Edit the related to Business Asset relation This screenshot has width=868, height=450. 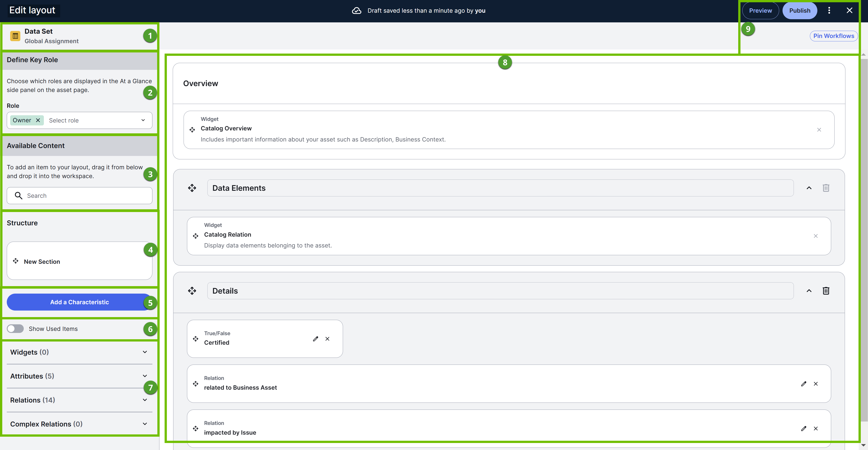point(804,384)
